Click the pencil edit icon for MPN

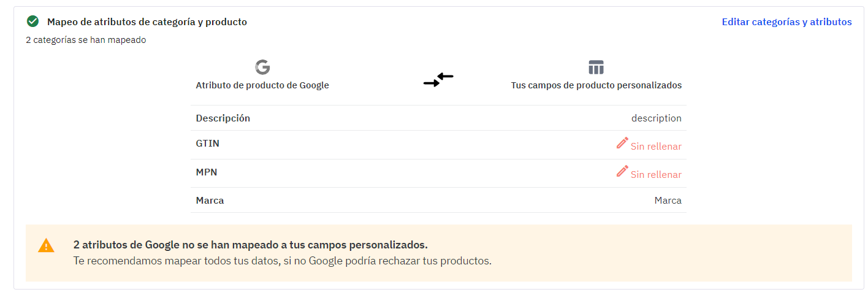point(622,171)
